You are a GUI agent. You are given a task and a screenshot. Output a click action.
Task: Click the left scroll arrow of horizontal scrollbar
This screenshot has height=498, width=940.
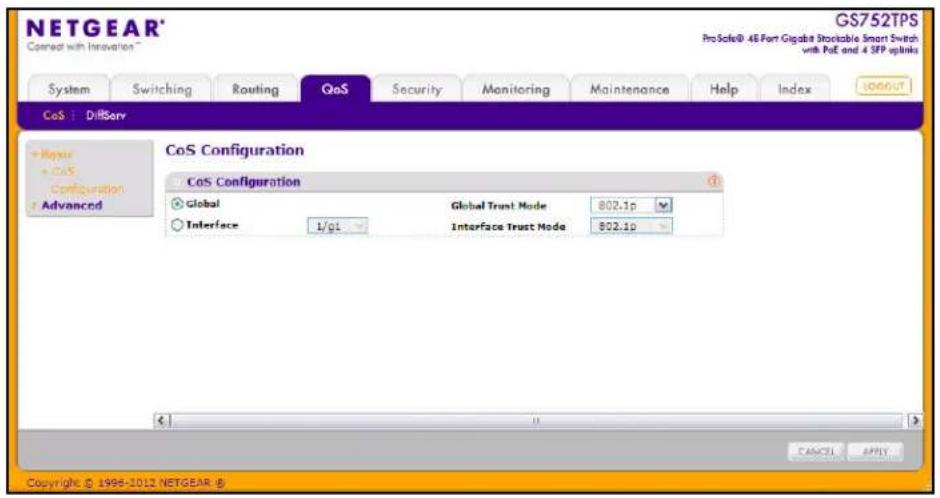[162, 420]
